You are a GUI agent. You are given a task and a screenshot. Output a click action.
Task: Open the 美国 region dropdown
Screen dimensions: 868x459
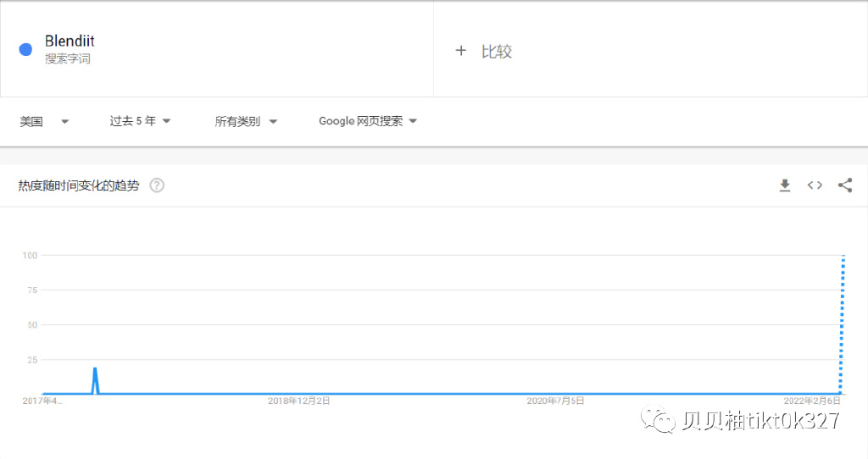(44, 121)
